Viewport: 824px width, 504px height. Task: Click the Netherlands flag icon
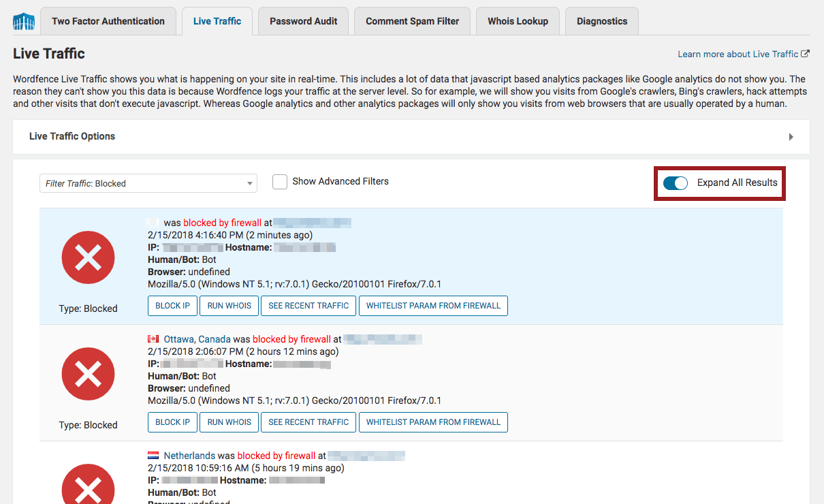pos(153,456)
